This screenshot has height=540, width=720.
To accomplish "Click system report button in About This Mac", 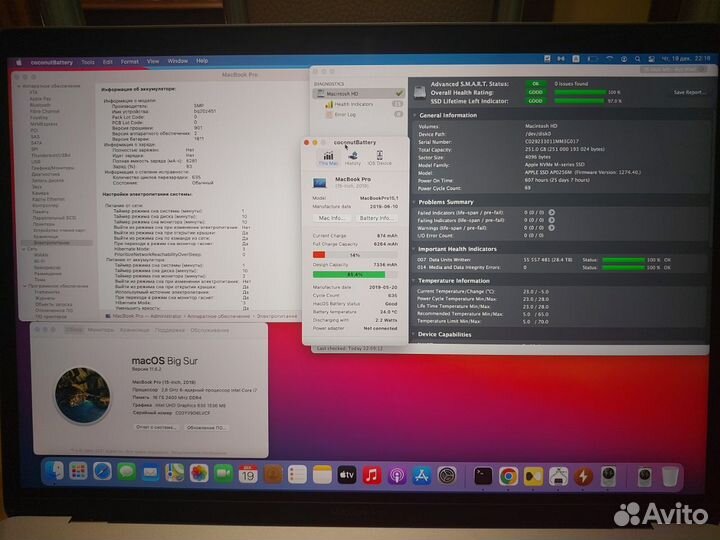I will (x=156, y=428).
